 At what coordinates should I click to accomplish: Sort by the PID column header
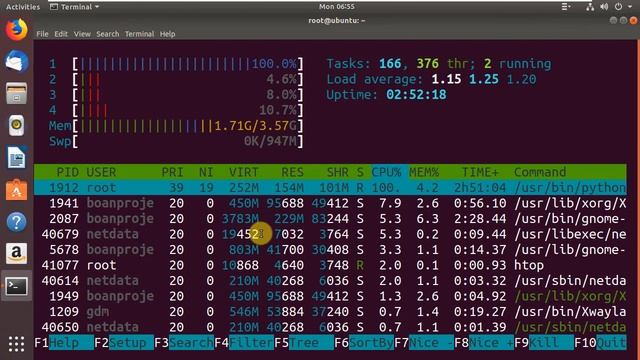click(x=67, y=172)
